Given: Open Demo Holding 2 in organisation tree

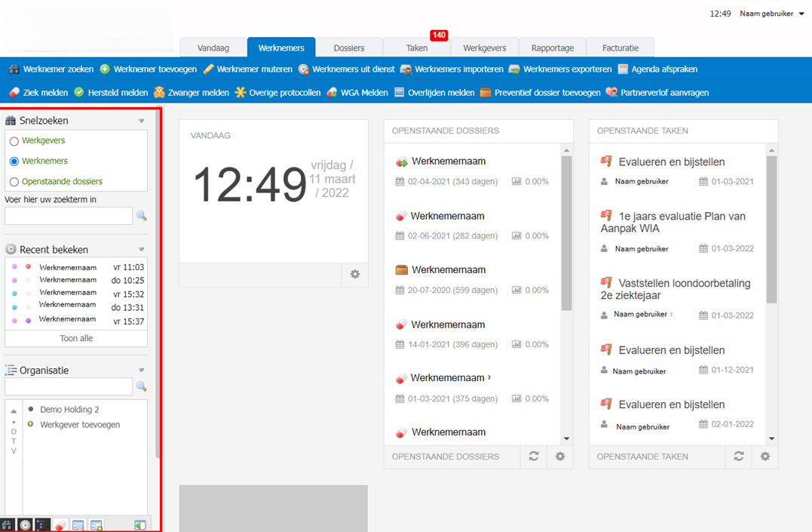Looking at the screenshot, I should pyautogui.click(x=69, y=410).
